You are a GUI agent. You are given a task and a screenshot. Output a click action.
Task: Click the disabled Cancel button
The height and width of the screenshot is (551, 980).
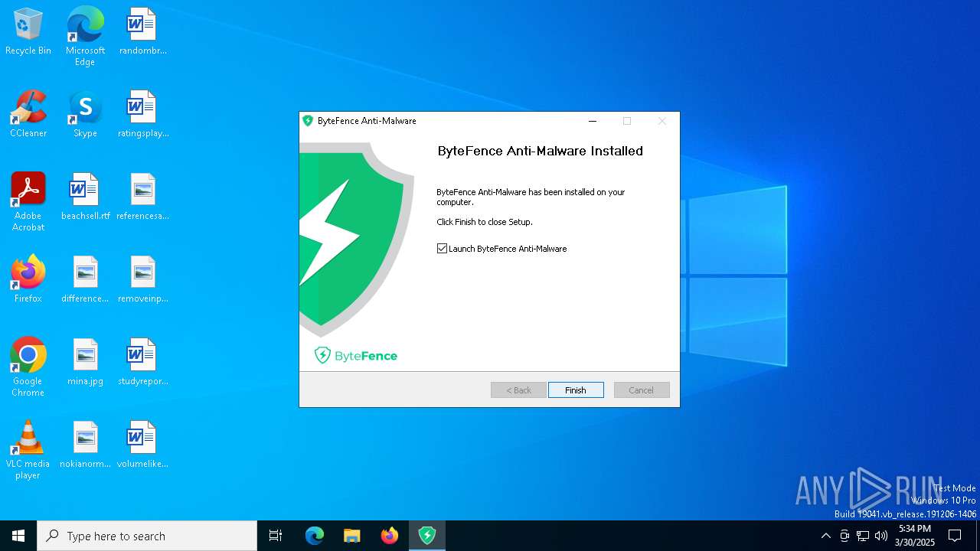[x=642, y=390]
